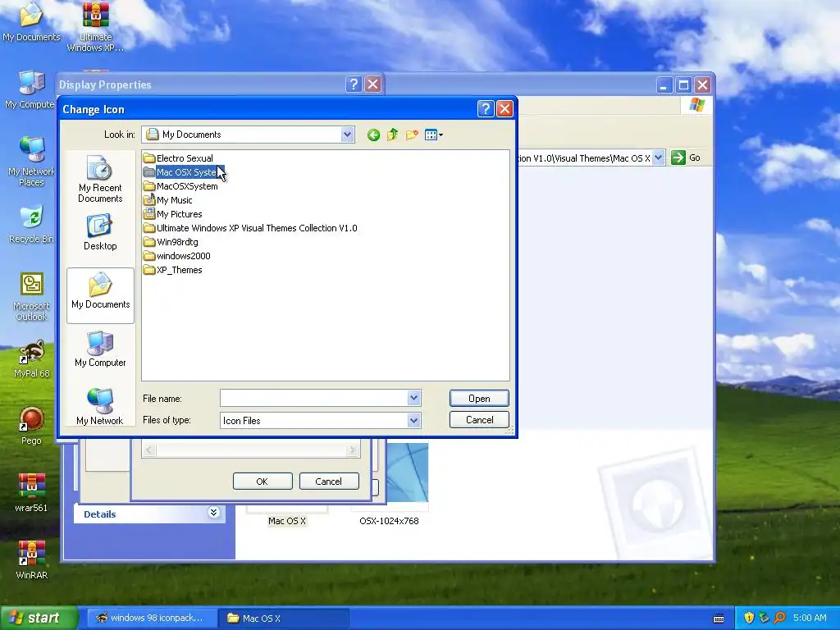
Task: Click the magnifier search tray icon
Action: click(x=779, y=618)
